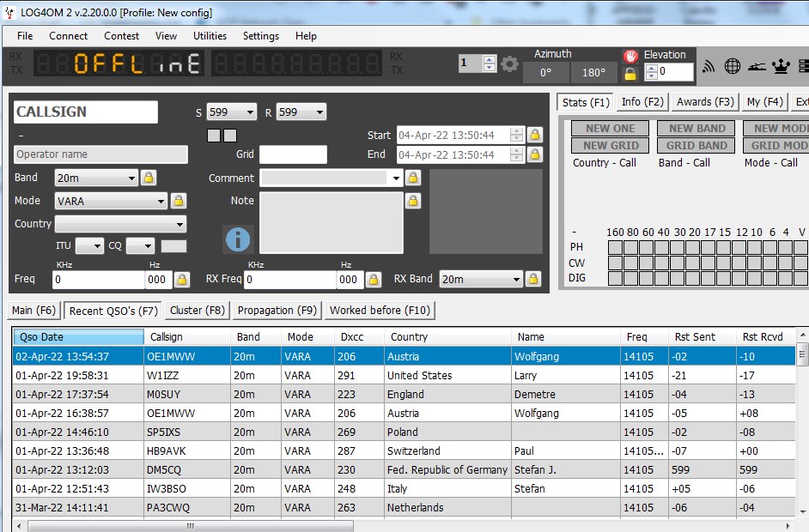
Task: Lock the Start time field
Action: [535, 135]
